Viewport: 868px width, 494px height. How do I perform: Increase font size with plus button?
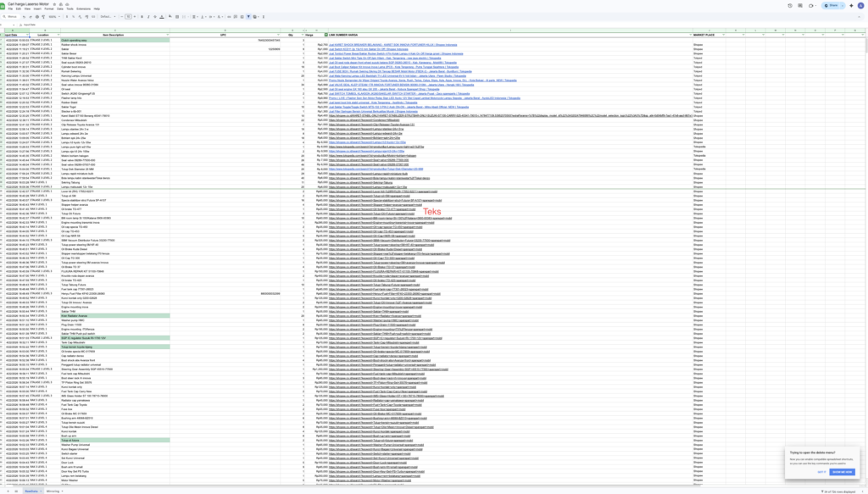click(135, 17)
